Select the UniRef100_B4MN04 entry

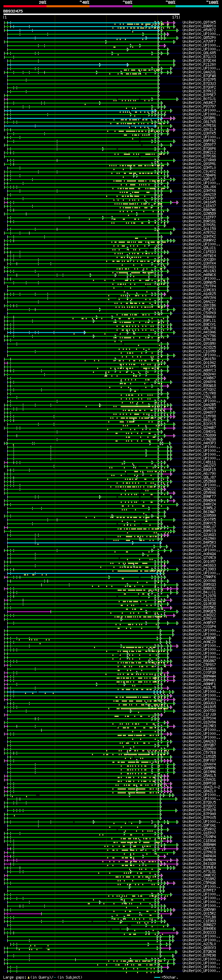[199, 860]
